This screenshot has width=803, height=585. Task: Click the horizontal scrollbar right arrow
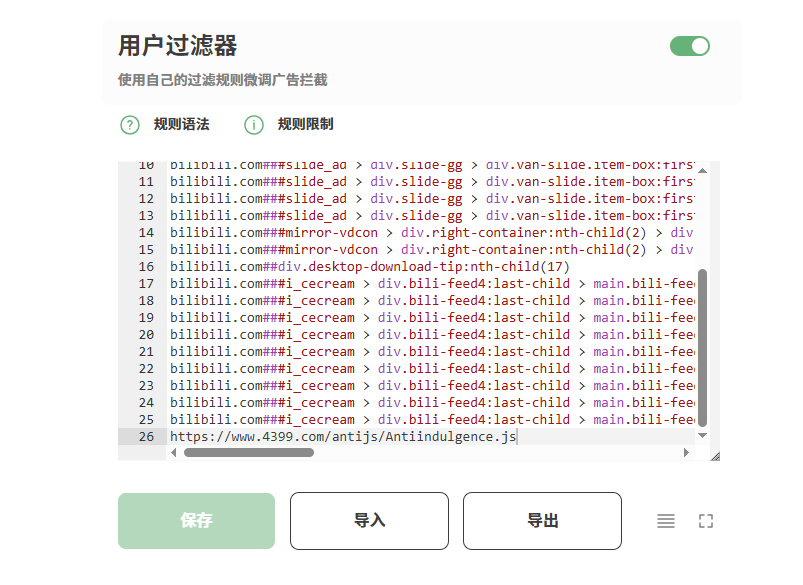point(686,453)
